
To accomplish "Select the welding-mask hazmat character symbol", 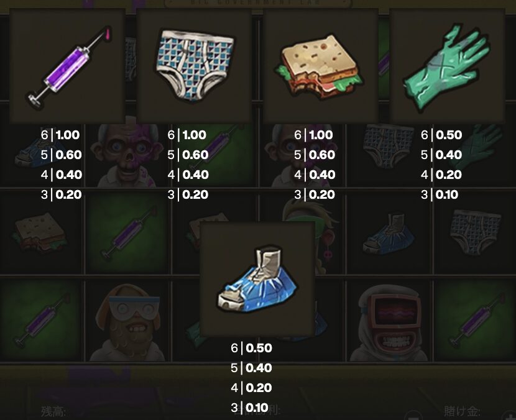I will (389, 322).
